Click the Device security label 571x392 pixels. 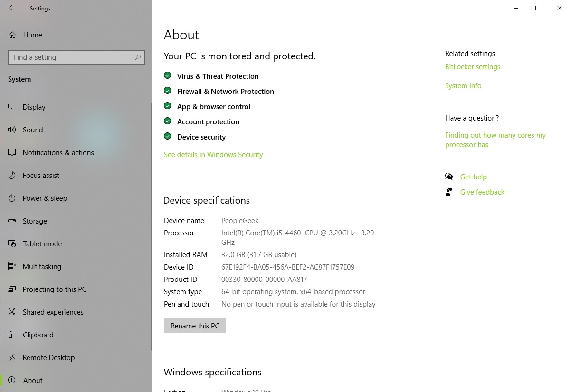tap(201, 137)
